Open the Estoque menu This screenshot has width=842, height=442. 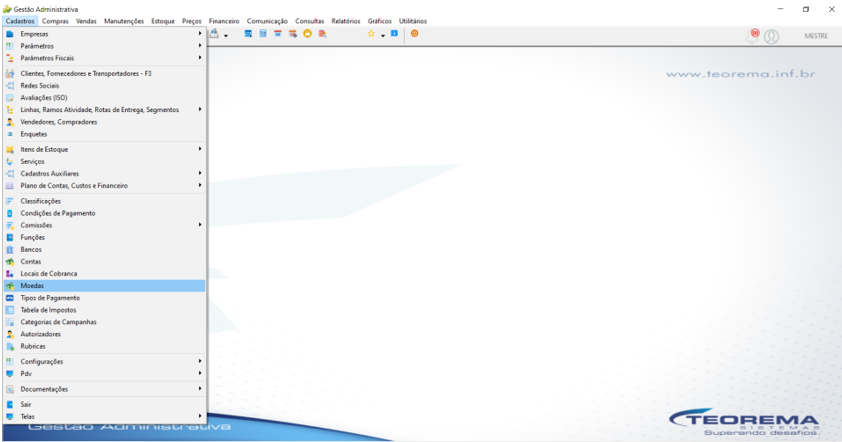pos(163,21)
